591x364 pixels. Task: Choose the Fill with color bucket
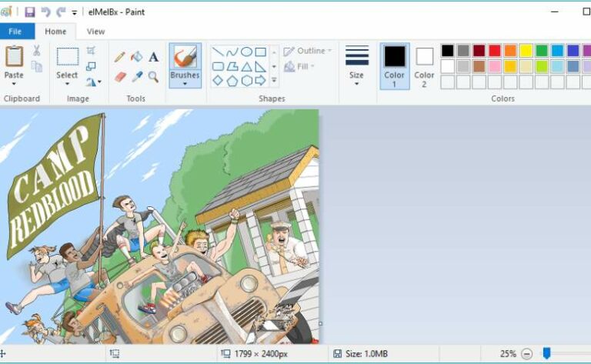[137, 57]
